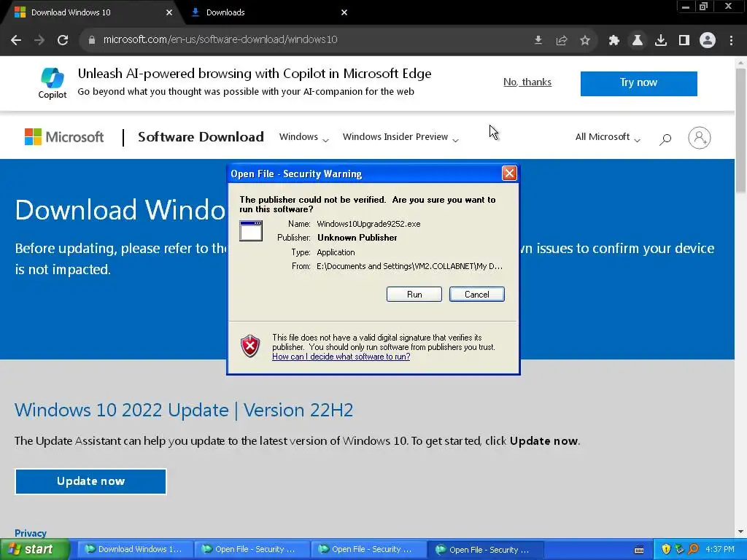
Task: Open the Privacy link
Action: [31, 533]
